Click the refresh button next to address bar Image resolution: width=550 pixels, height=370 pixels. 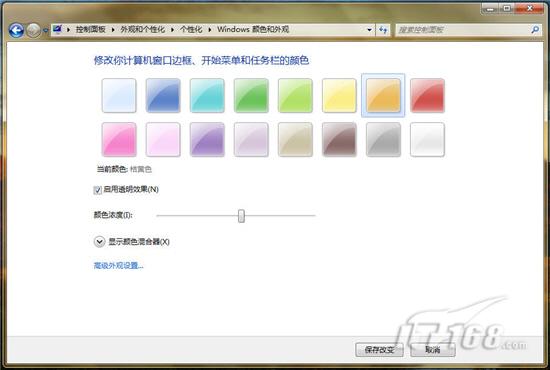tap(383, 30)
